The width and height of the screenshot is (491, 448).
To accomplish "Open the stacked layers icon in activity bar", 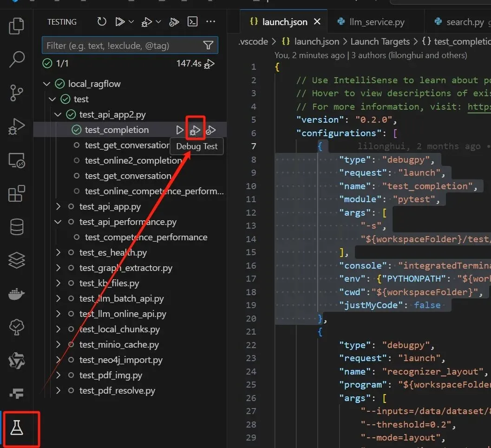I will pos(16,260).
